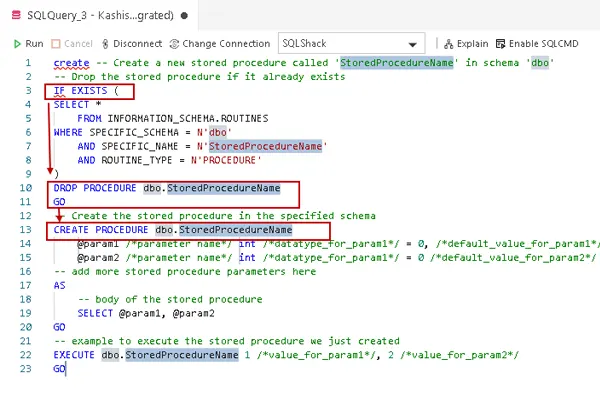The height and width of the screenshot is (400, 600).
Task: Click line number 1 in gutter
Action: (x=28, y=63)
